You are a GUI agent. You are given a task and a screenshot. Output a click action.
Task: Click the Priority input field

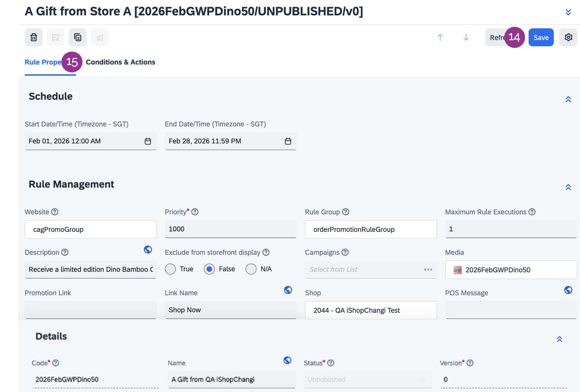230,229
